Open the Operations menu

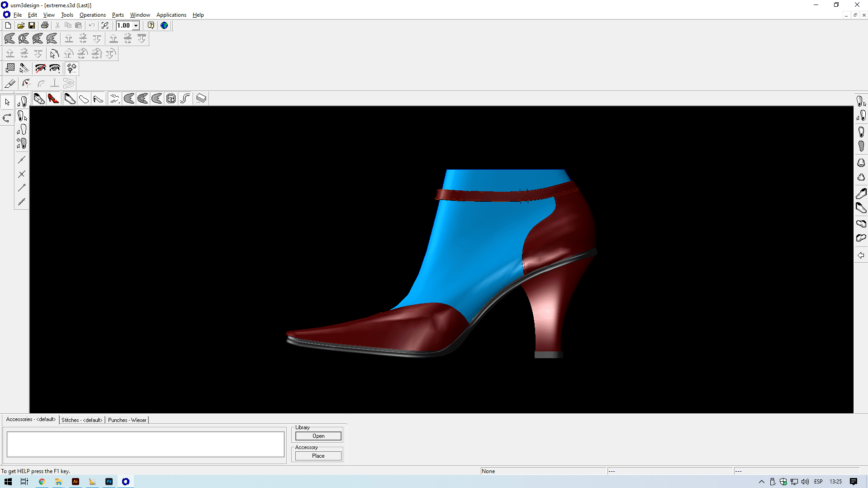point(92,15)
